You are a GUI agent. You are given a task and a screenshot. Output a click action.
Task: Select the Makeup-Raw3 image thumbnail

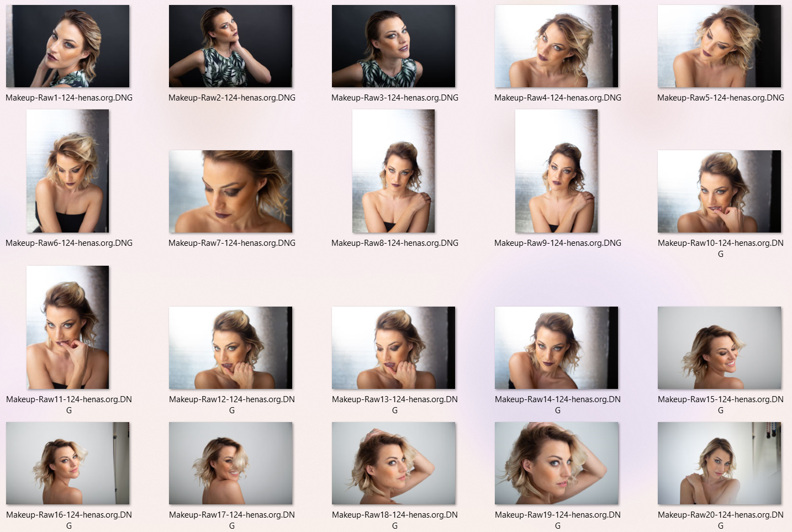coord(393,46)
